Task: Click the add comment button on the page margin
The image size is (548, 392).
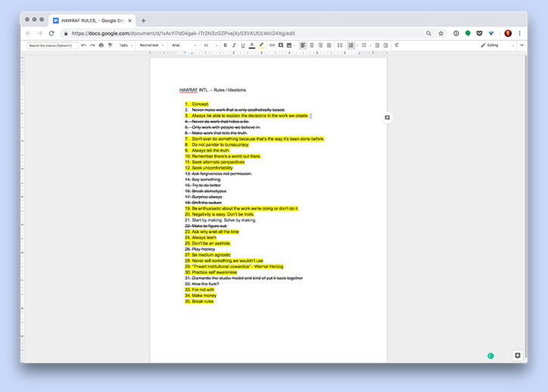Action: [388, 118]
